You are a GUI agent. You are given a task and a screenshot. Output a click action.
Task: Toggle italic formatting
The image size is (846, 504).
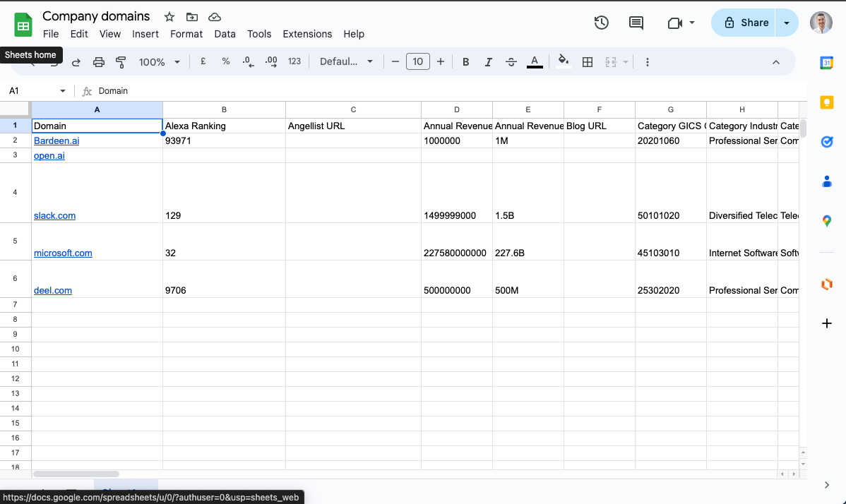tap(488, 62)
